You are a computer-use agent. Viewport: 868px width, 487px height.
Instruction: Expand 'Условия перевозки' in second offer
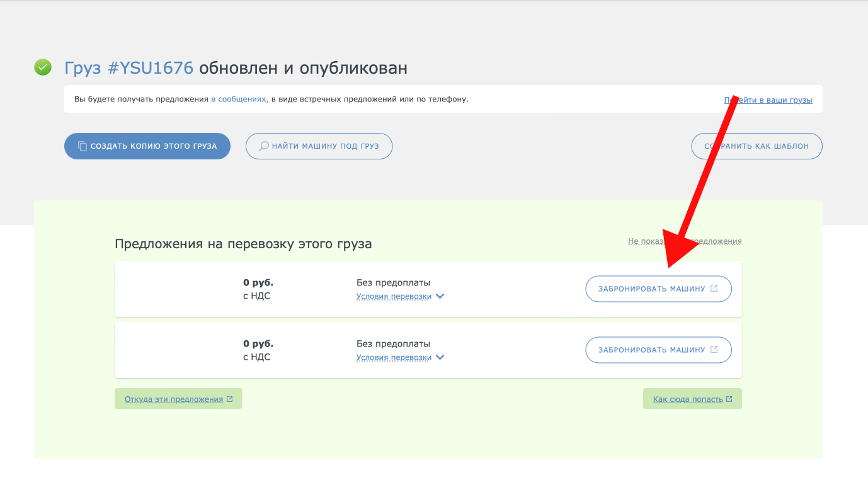pos(394,357)
